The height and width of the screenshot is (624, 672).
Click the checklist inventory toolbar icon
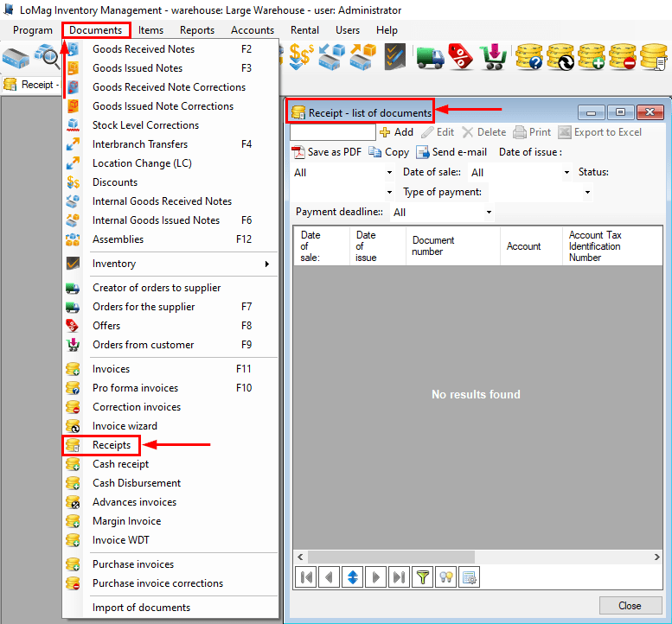394,56
